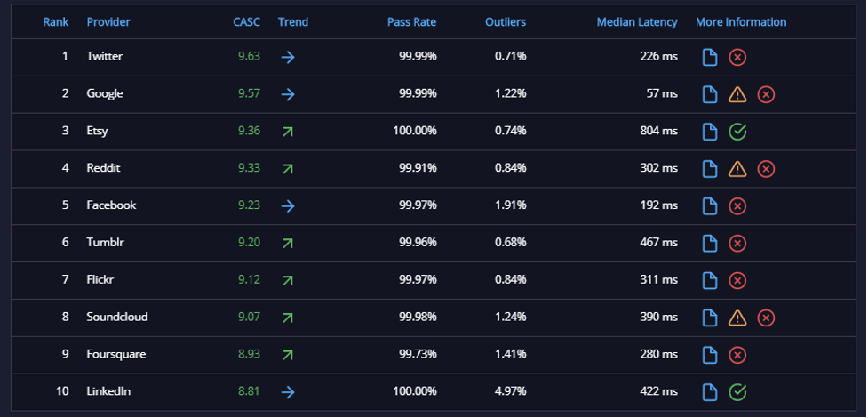868x418 pixels.
Task: Click the warning triangle in Soundcloud row
Action: 737,318
